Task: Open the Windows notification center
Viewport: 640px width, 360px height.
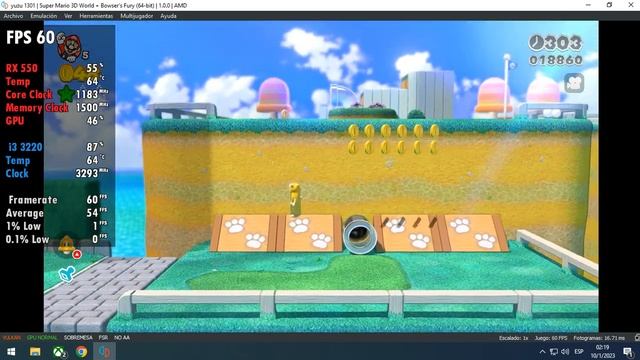Action: click(628, 351)
